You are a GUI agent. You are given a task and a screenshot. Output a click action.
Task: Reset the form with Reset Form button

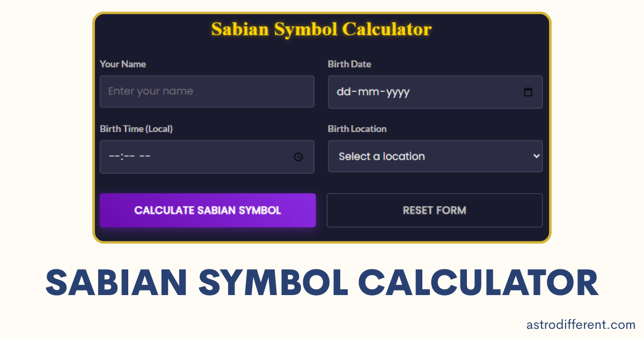point(435,210)
